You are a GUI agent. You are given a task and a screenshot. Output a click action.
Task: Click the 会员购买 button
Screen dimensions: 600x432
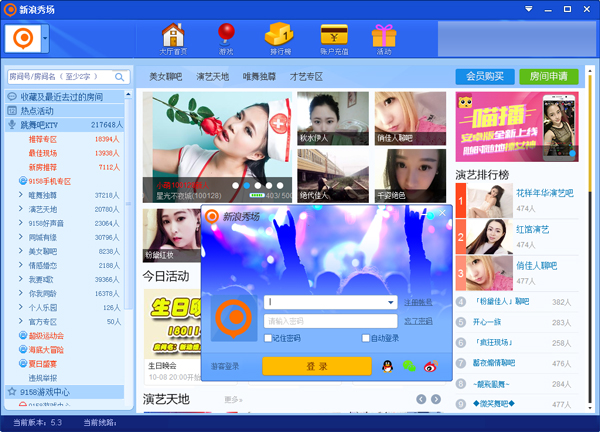(x=485, y=77)
